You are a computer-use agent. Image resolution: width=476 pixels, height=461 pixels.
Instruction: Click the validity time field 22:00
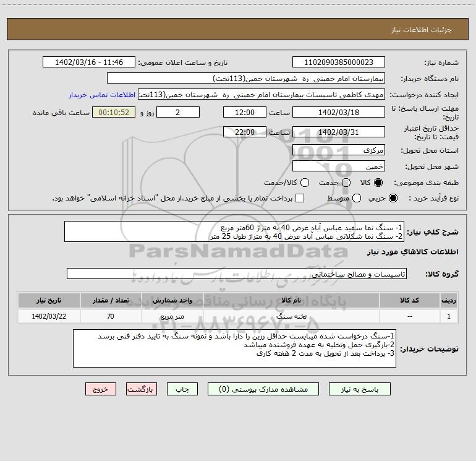click(245, 132)
